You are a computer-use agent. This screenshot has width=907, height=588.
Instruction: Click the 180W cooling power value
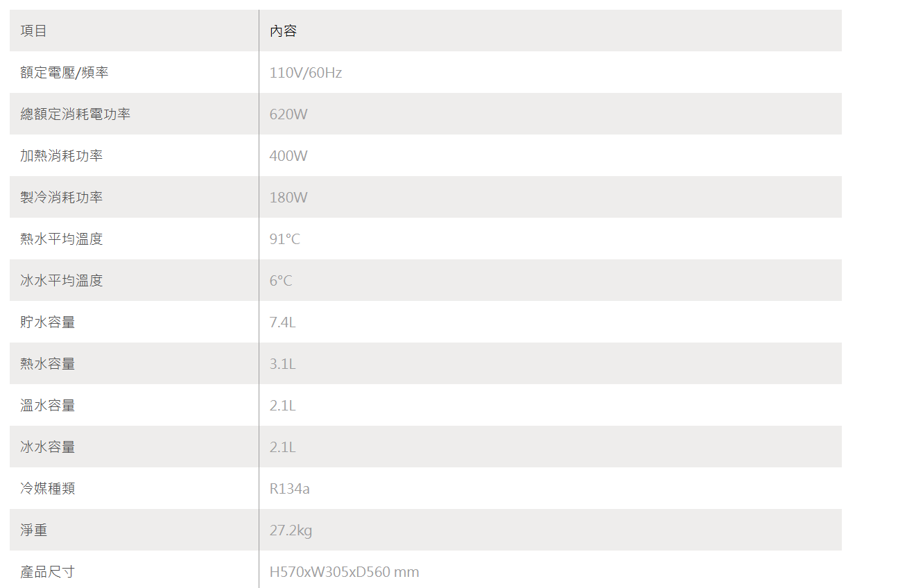pyautogui.click(x=288, y=198)
